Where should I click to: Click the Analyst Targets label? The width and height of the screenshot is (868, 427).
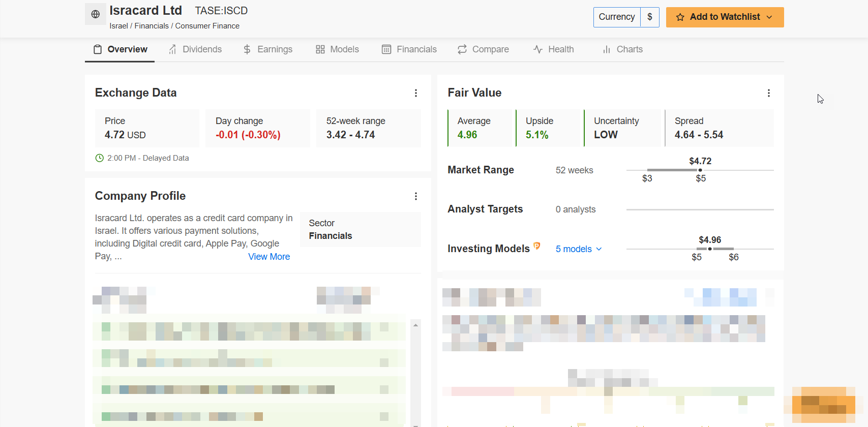click(485, 209)
